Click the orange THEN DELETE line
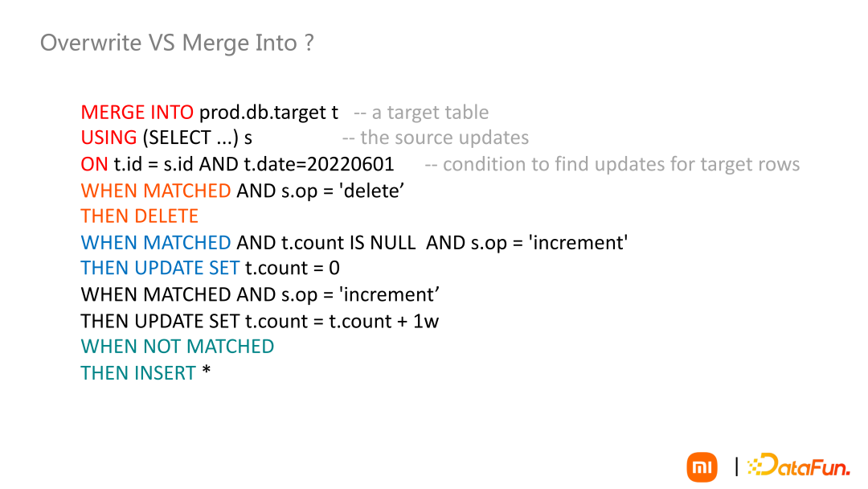The width and height of the screenshot is (868, 489). click(139, 216)
